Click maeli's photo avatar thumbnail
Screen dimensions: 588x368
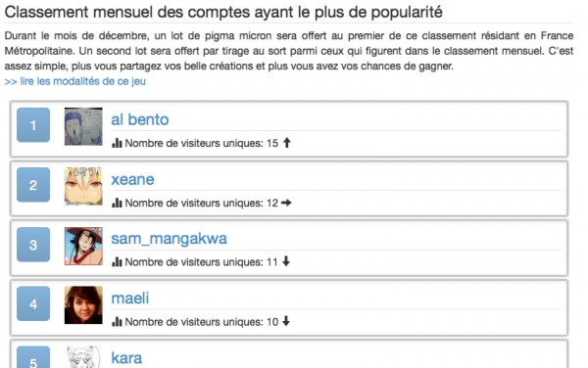83,305
